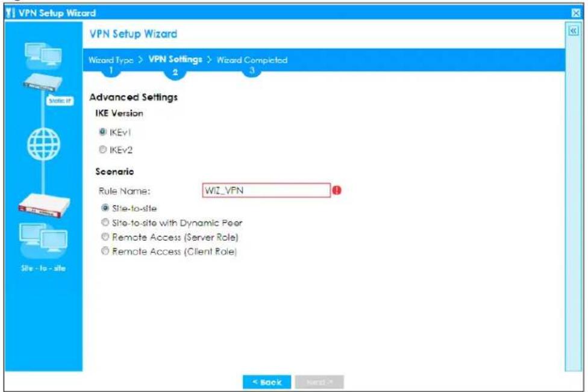Click the Advanced Settings heading
The image size is (588, 392).
(x=134, y=98)
